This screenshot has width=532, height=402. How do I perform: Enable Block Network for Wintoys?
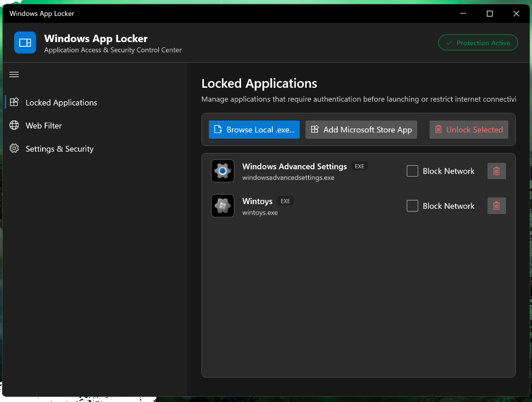tap(412, 206)
